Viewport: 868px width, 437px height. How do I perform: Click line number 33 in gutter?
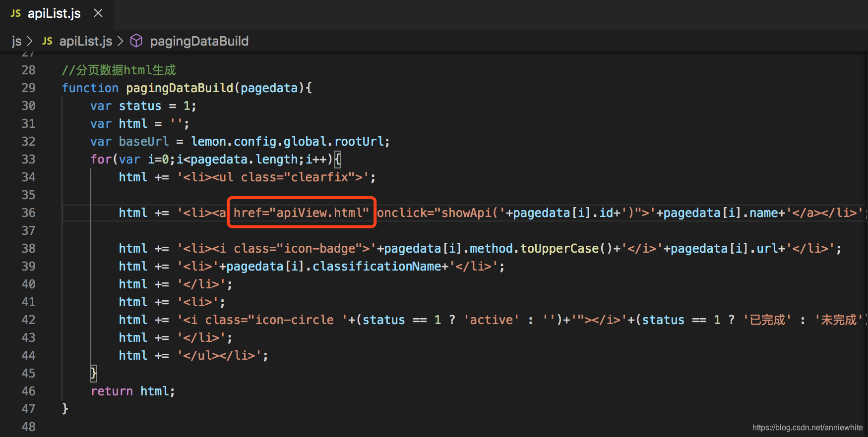[28, 159]
